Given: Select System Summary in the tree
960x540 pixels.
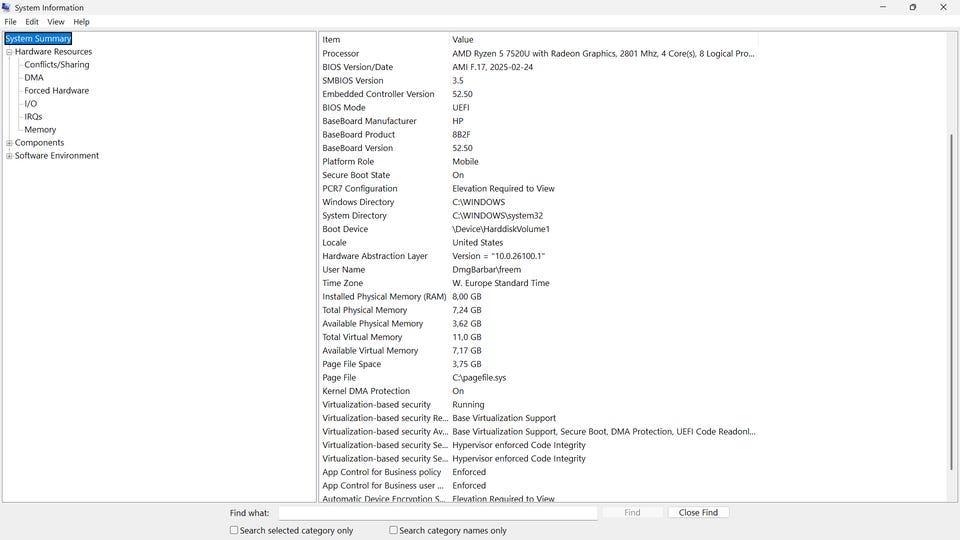Looking at the screenshot, I should (38, 39).
